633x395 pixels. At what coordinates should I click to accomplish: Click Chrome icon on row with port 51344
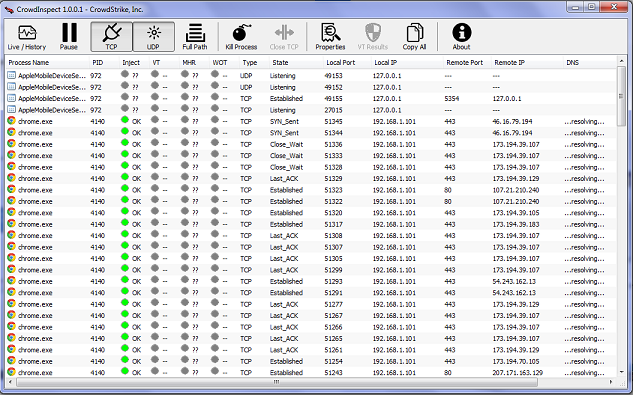point(11,132)
